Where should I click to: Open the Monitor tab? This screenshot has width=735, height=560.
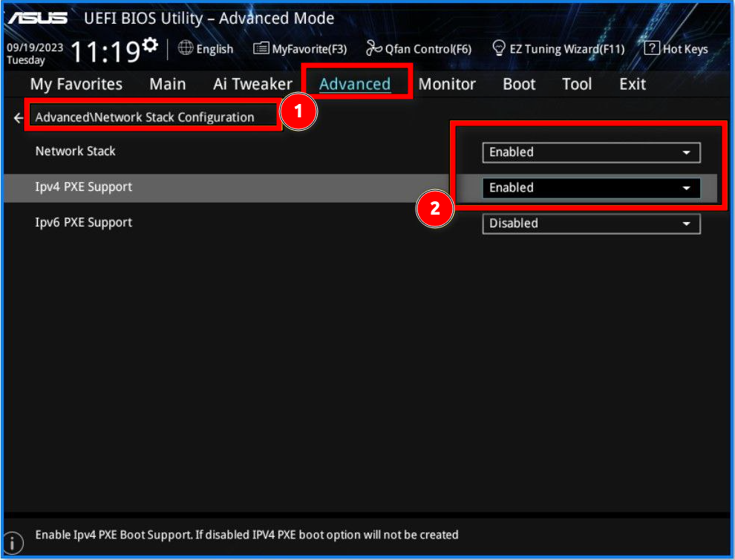tap(447, 84)
